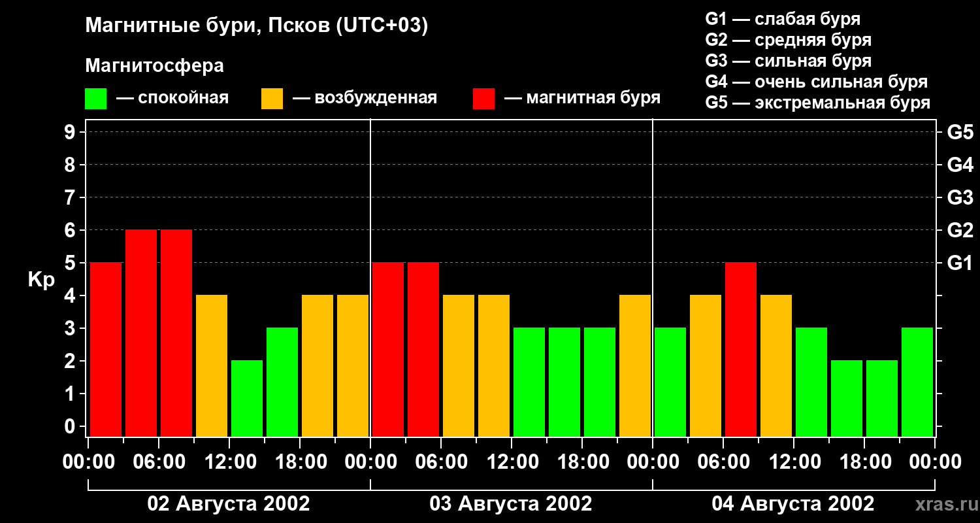
Task: Click the 00:00–03:00 red bar on 03 Августа
Action: tap(388, 349)
